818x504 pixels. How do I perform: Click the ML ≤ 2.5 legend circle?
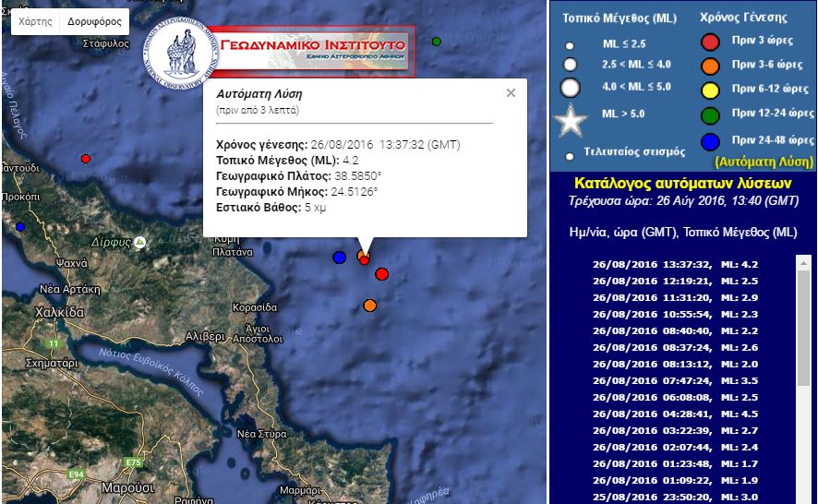570,46
